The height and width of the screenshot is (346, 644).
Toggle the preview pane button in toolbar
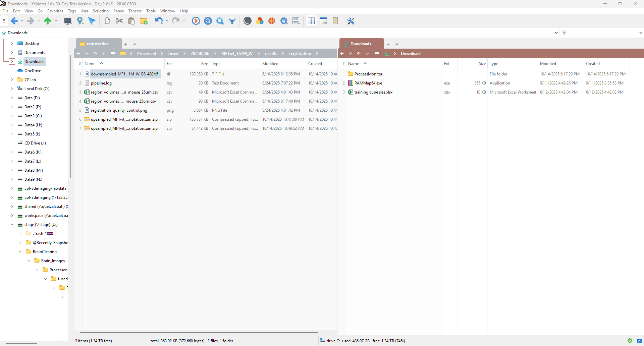coord(323,21)
